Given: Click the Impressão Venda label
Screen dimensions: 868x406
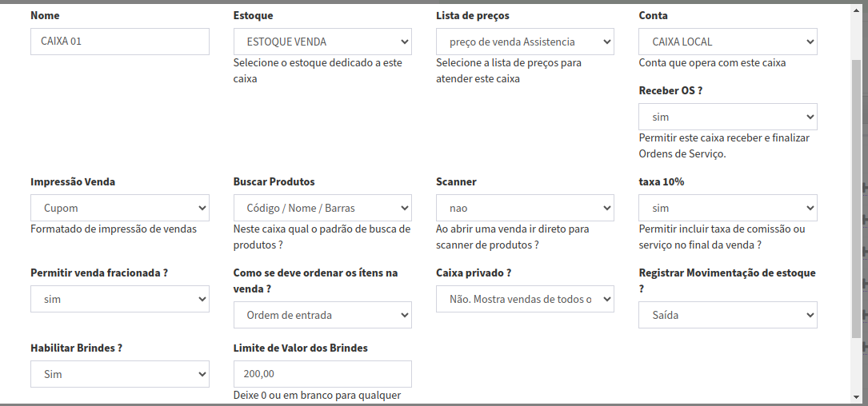Looking at the screenshot, I should (73, 181).
